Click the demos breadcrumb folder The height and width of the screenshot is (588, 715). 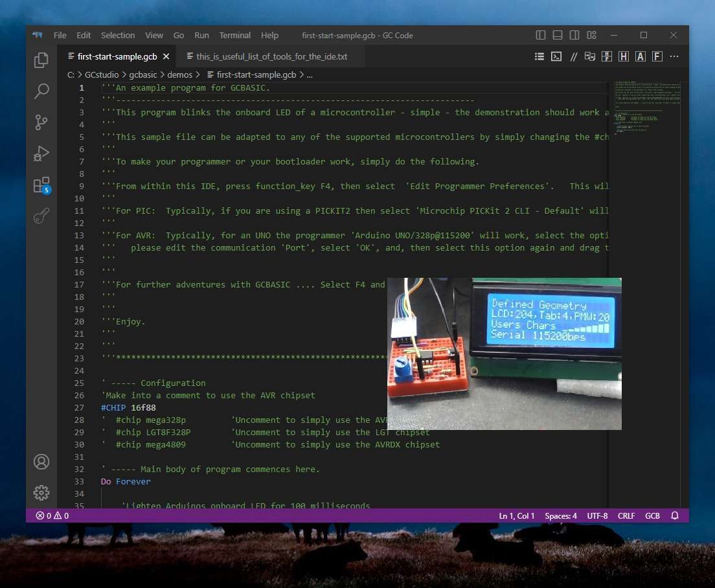click(179, 74)
